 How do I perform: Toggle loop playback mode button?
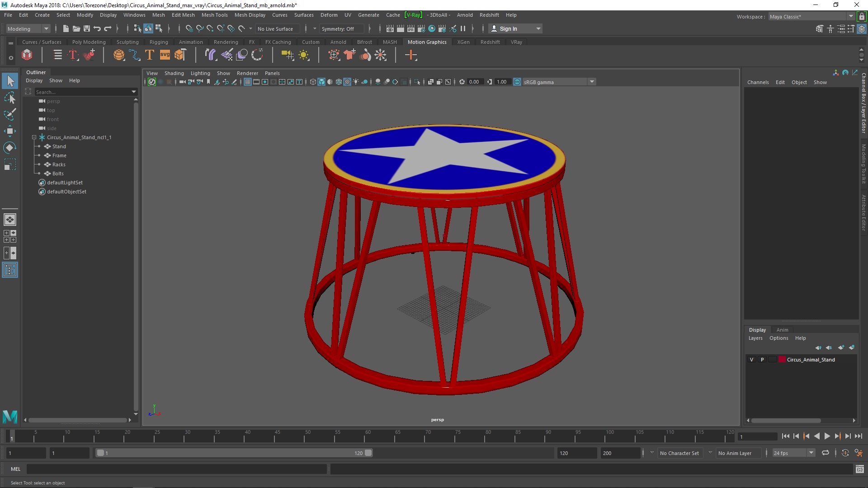tap(826, 453)
